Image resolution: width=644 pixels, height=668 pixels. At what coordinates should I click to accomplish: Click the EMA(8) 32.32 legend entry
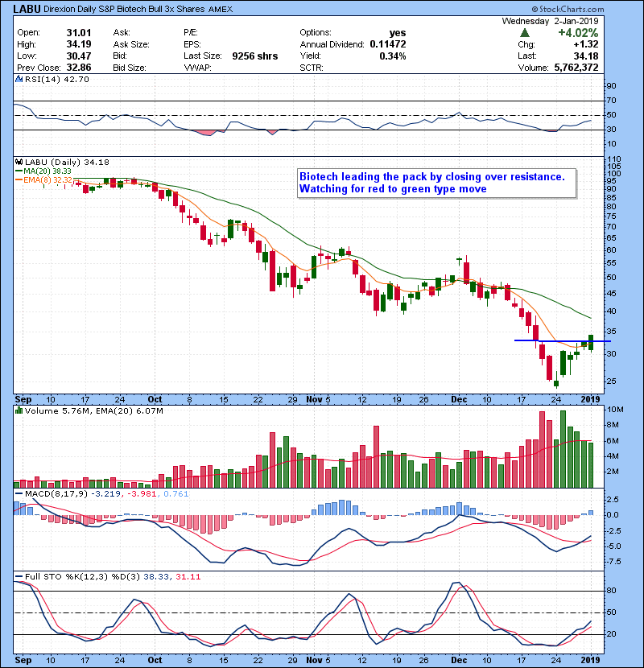pos(44,179)
